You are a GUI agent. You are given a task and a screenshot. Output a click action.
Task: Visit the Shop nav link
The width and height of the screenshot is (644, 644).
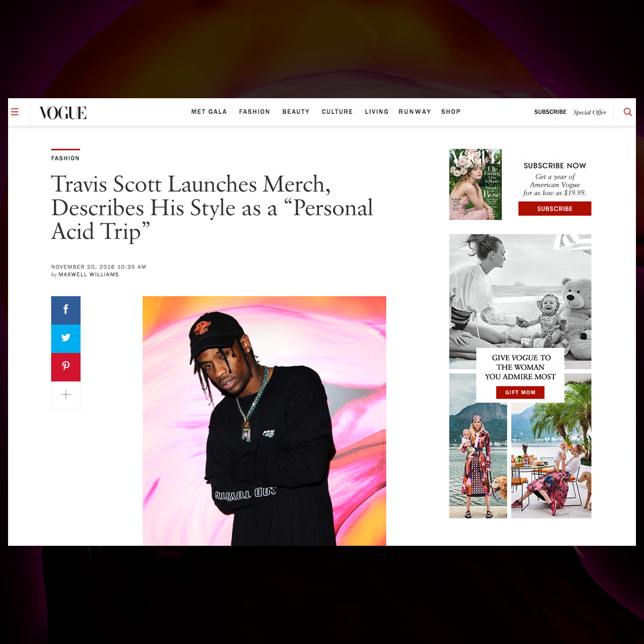451,112
